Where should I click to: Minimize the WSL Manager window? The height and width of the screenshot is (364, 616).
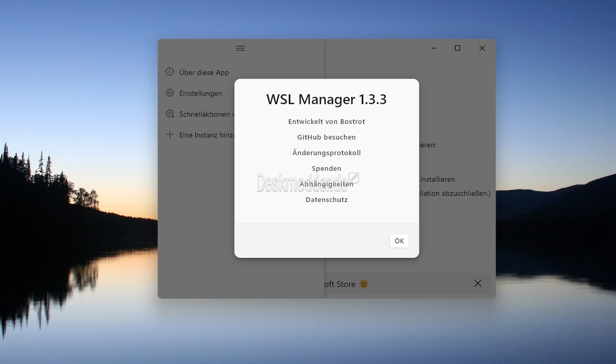click(434, 48)
